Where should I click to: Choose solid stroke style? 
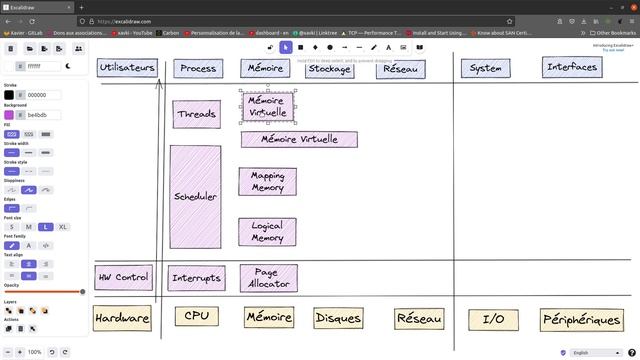[12, 171]
